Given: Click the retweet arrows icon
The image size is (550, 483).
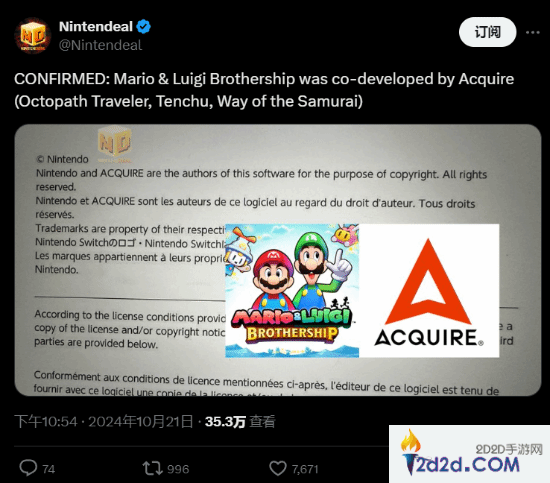Looking at the screenshot, I should click(x=152, y=468).
